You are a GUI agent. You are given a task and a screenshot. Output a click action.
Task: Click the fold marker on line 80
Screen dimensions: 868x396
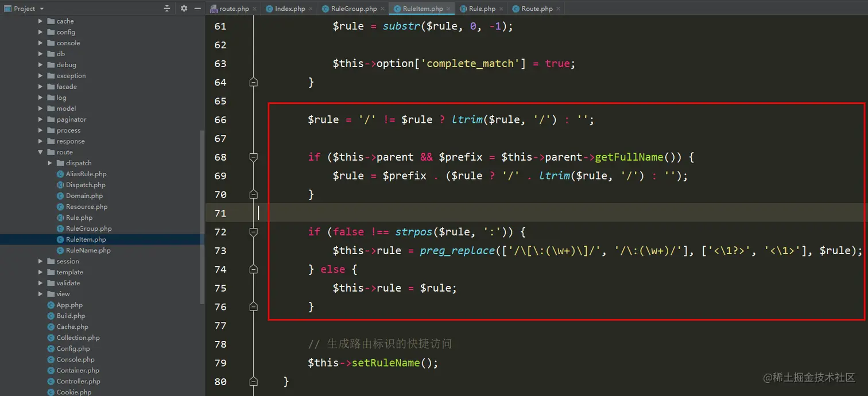pyautogui.click(x=253, y=382)
